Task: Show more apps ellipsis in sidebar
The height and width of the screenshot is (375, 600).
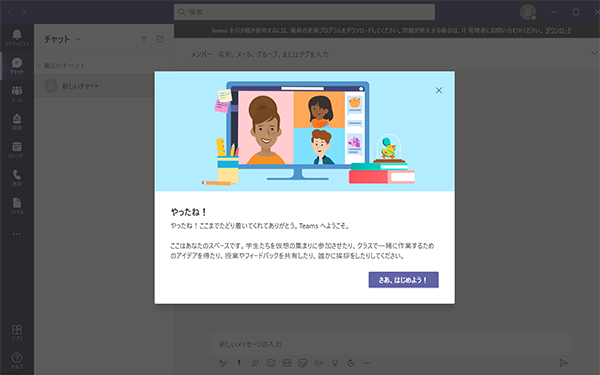Action: 17,234
